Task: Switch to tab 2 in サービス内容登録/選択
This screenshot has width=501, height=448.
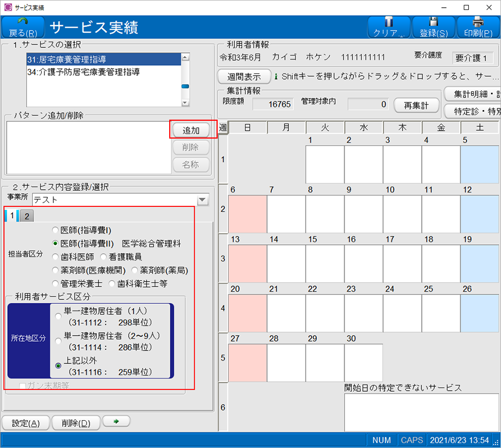Action: pyautogui.click(x=26, y=215)
